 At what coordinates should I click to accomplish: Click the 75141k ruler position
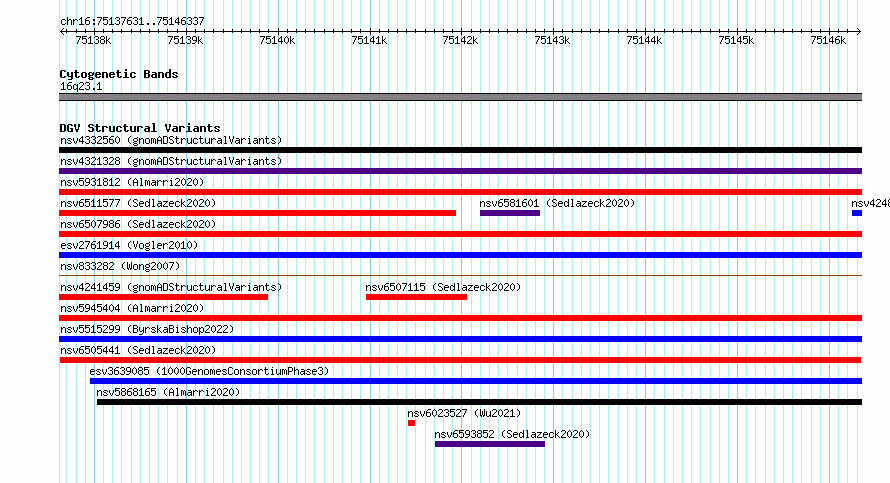(369, 40)
